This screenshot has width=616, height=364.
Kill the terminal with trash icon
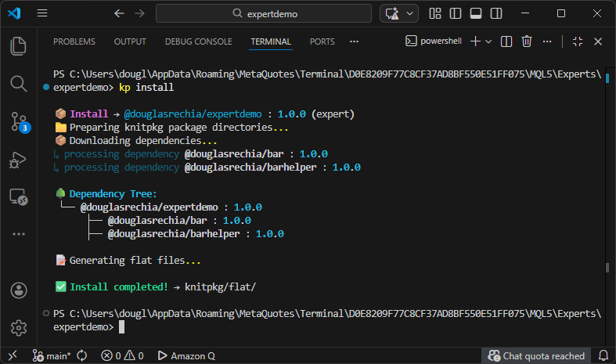[x=527, y=41]
